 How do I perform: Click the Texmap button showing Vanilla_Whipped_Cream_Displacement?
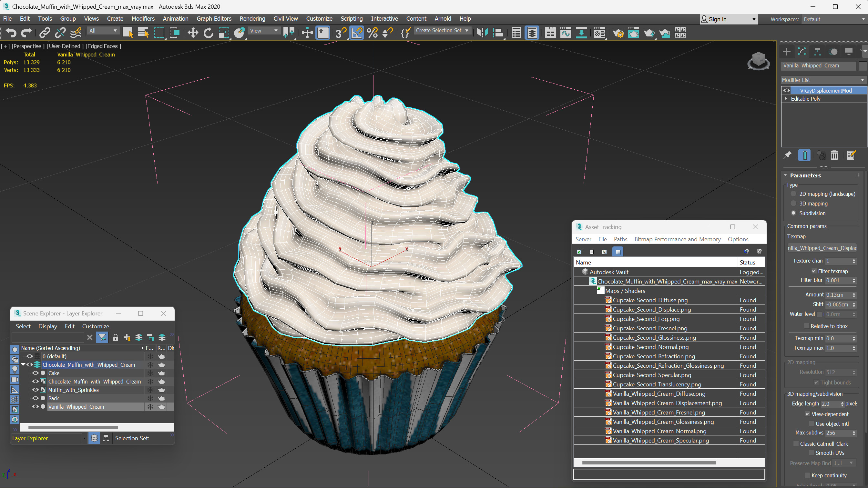tap(822, 248)
